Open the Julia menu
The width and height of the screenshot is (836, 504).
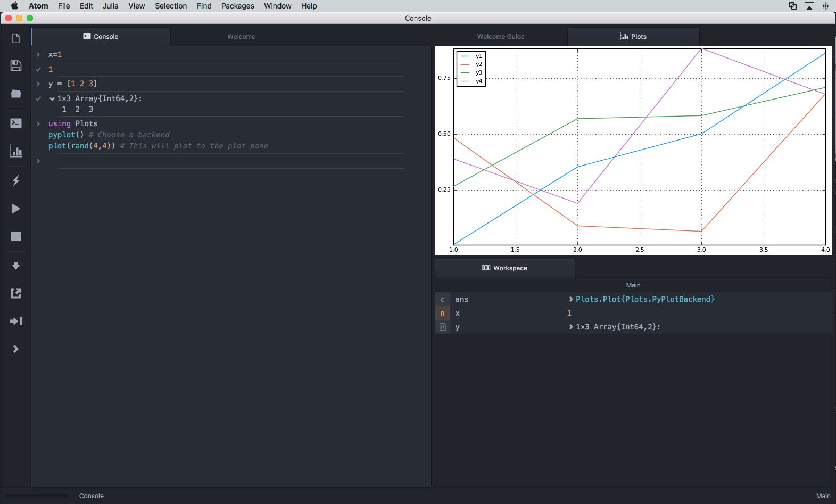tap(111, 6)
